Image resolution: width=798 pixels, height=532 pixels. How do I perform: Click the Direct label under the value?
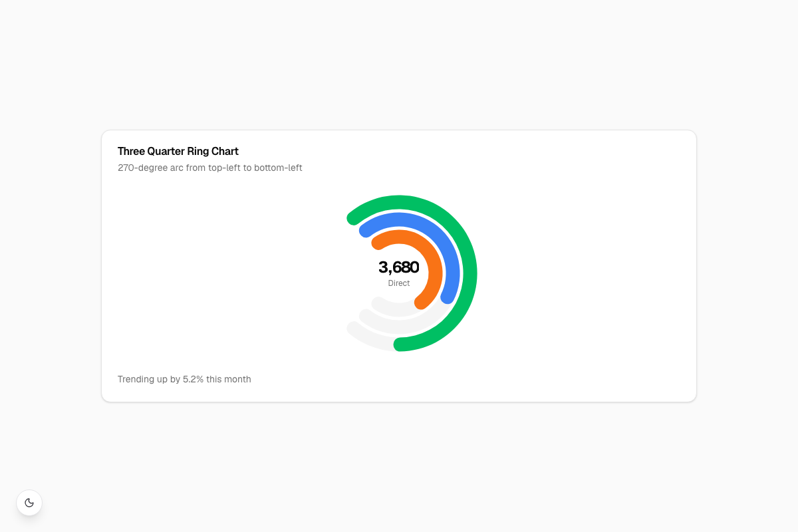click(399, 283)
